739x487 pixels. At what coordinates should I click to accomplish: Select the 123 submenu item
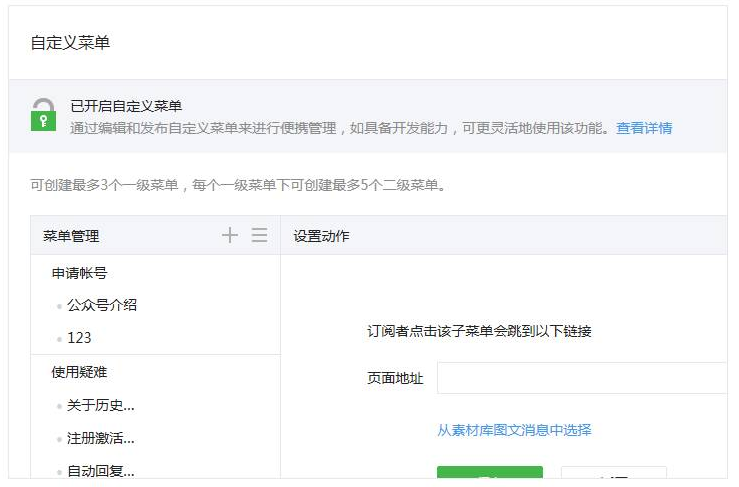[79, 338]
